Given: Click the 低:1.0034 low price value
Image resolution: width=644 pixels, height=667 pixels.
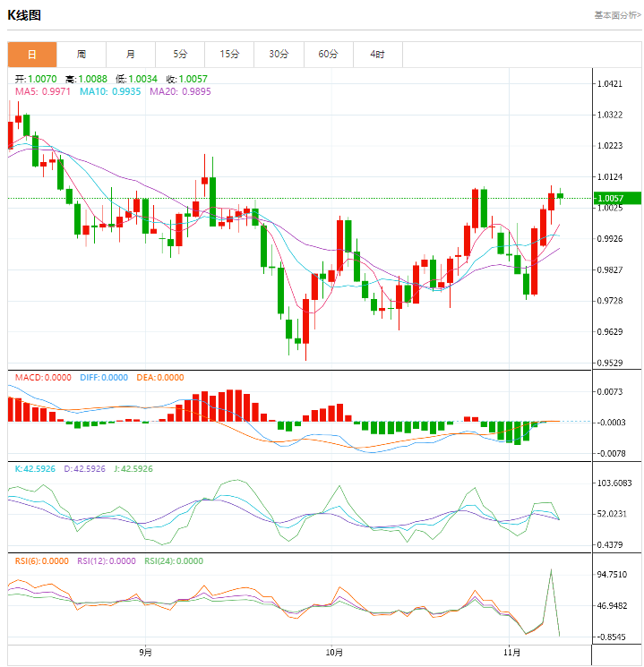Looking at the screenshot, I should pyautogui.click(x=137, y=79).
